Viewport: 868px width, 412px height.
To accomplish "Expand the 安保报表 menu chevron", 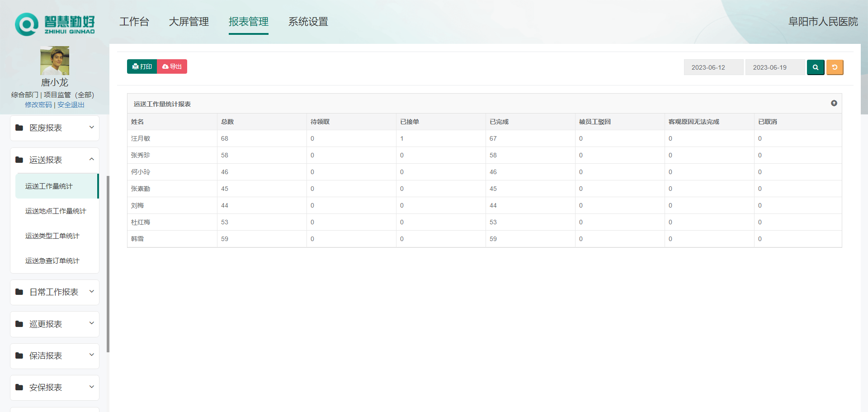I will [x=92, y=387].
